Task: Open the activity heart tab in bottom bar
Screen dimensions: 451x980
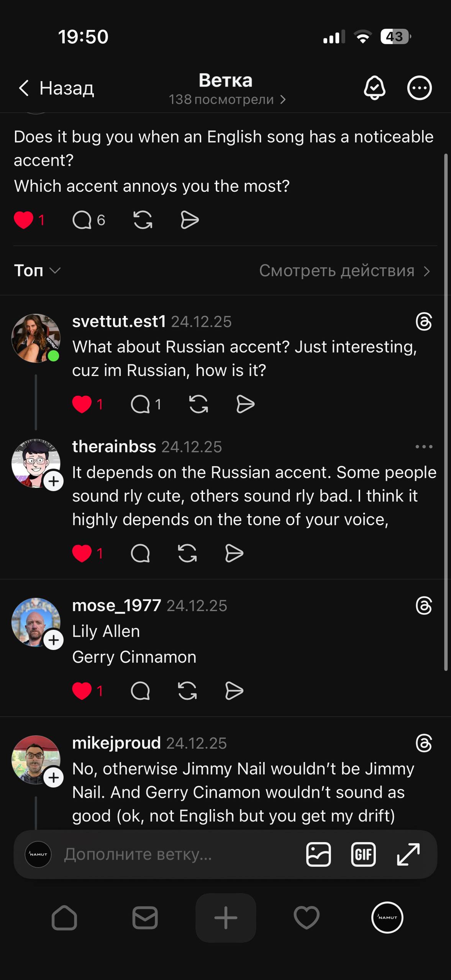Action: click(306, 918)
